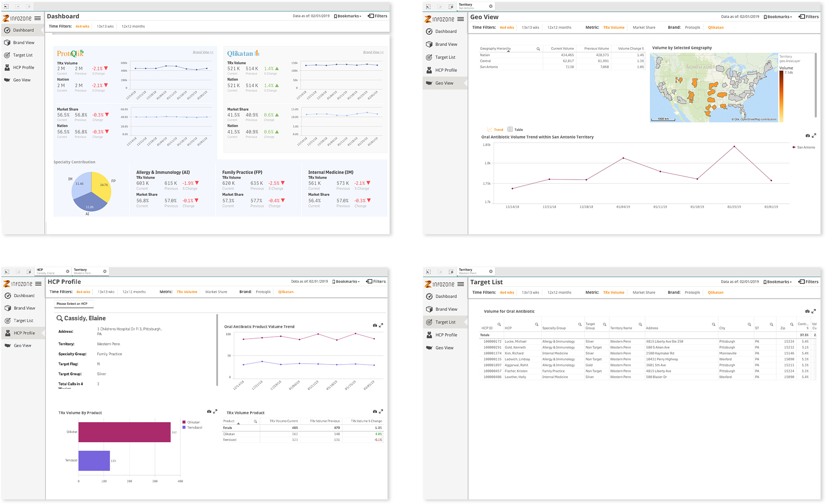Clear the HCP Cassidy, Elaine selection chip
Image resolution: width=826 pixels, height=504 pixels.
(x=68, y=271)
